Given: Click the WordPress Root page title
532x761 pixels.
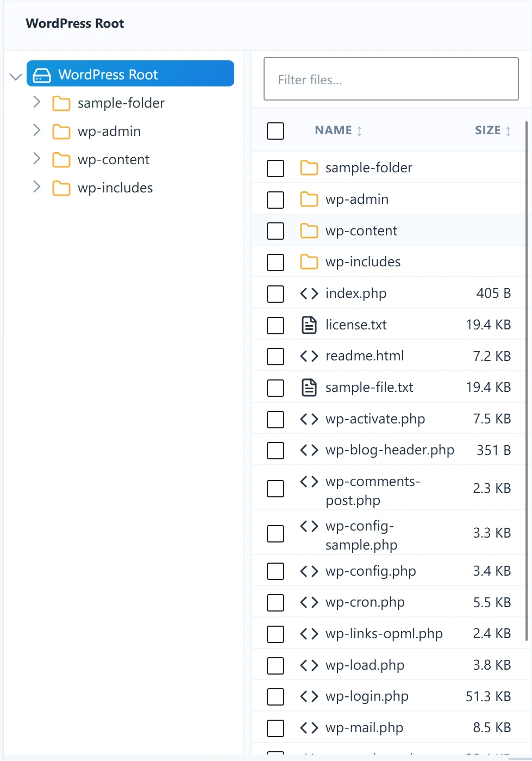Looking at the screenshot, I should (x=75, y=23).
